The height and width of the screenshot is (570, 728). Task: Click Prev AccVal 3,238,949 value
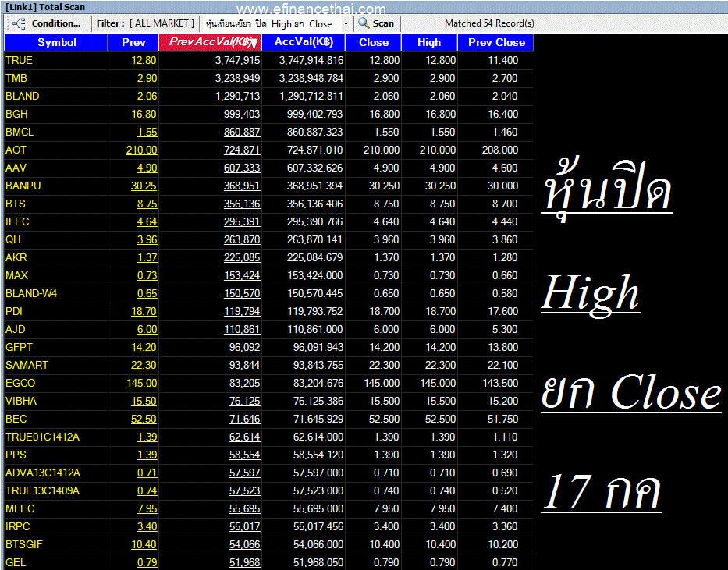237,79
